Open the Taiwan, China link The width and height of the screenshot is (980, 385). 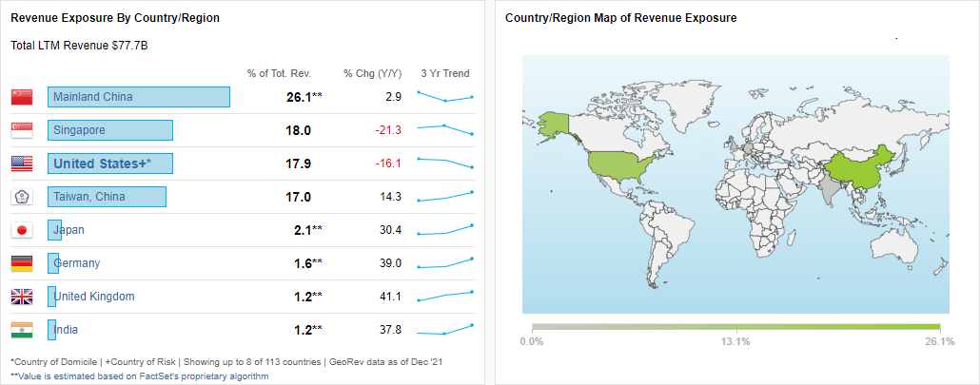[x=89, y=197]
